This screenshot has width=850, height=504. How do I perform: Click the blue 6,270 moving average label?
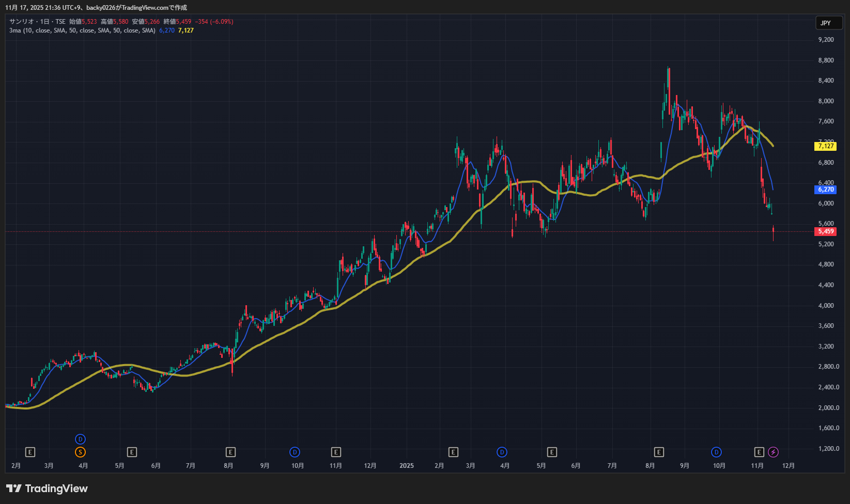coord(826,190)
